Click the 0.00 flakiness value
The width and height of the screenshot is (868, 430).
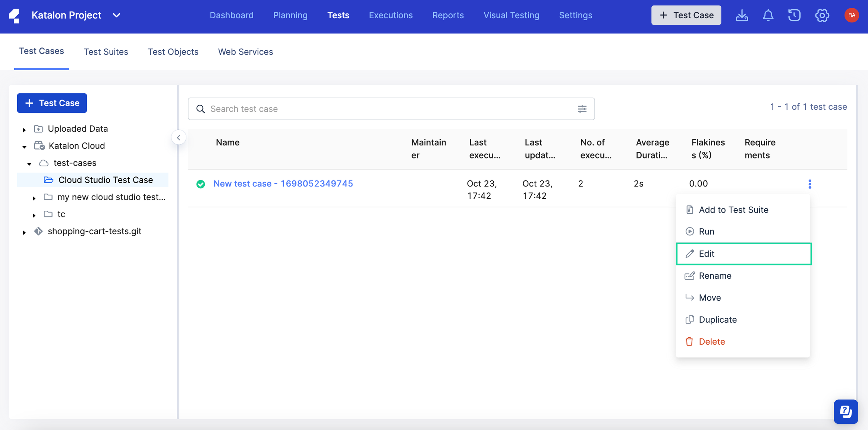[x=698, y=183]
